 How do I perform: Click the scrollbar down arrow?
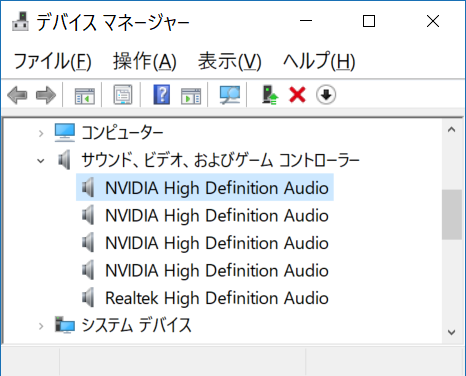tap(452, 332)
